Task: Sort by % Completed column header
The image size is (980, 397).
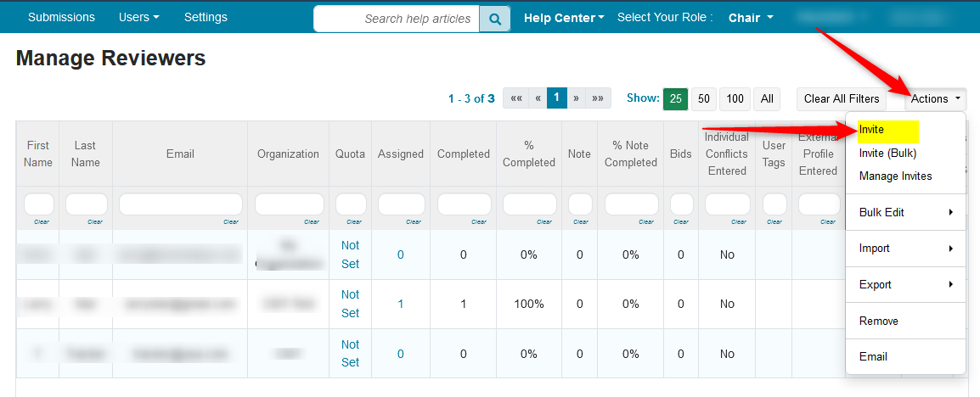Action: tap(529, 154)
